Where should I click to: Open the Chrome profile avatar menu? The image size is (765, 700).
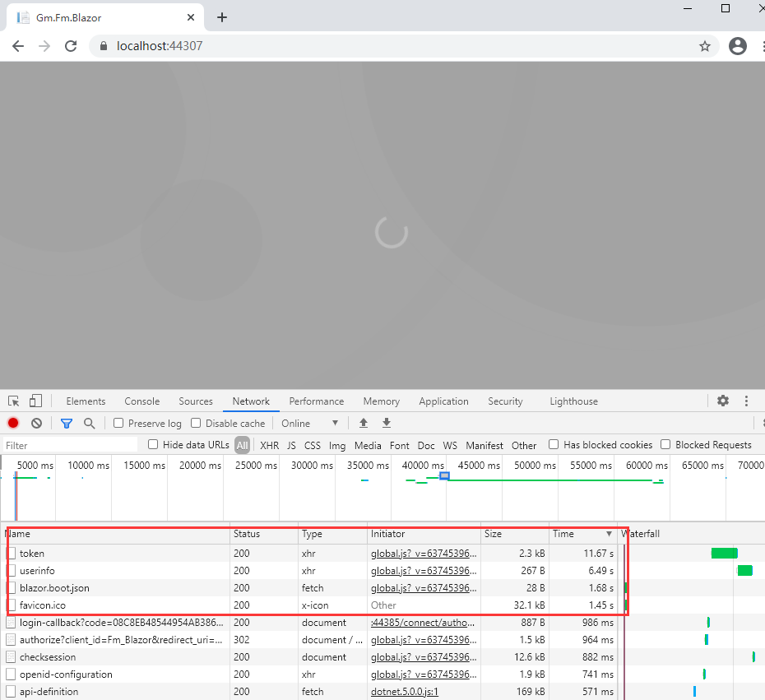click(x=738, y=46)
